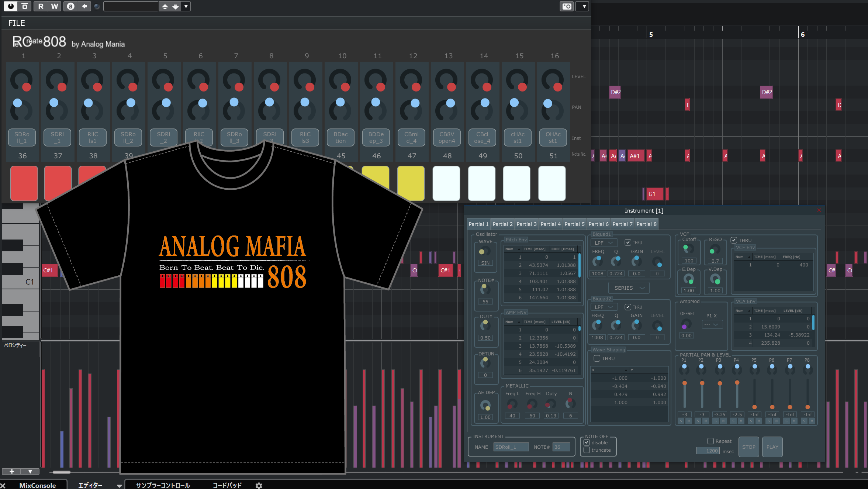Toggle the NOTE OFF disable checkbox
The width and height of the screenshot is (868, 489).
coord(587,442)
